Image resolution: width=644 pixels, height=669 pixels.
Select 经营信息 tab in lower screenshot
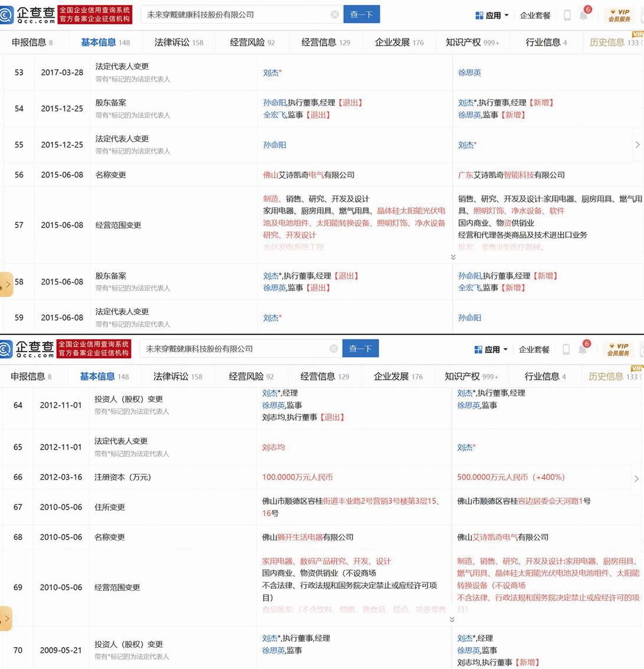324,376
